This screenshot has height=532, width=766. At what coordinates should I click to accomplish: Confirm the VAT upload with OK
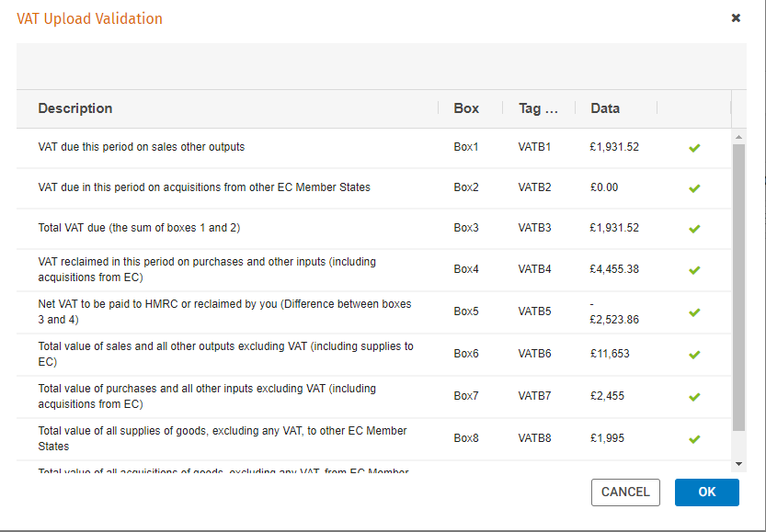(706, 492)
